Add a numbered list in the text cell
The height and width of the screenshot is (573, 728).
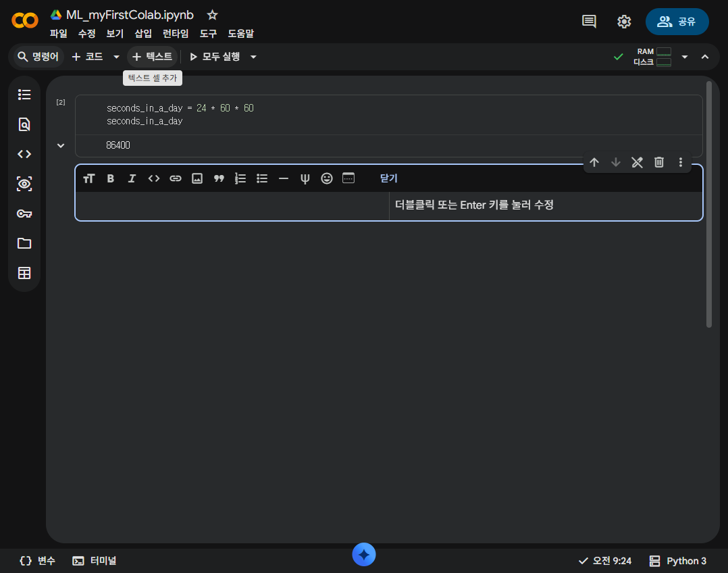tap(240, 178)
